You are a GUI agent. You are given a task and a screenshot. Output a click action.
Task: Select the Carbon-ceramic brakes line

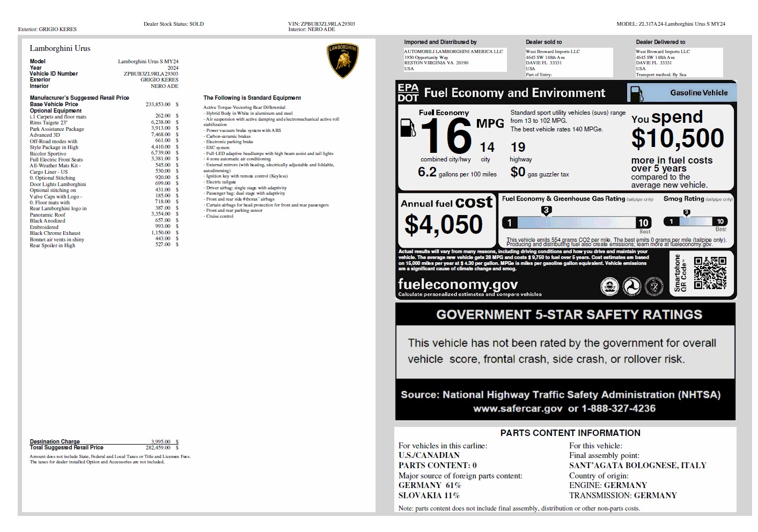coord(227,136)
